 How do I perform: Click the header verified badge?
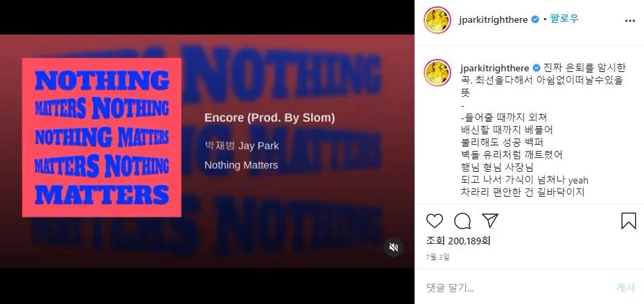pyautogui.click(x=535, y=19)
